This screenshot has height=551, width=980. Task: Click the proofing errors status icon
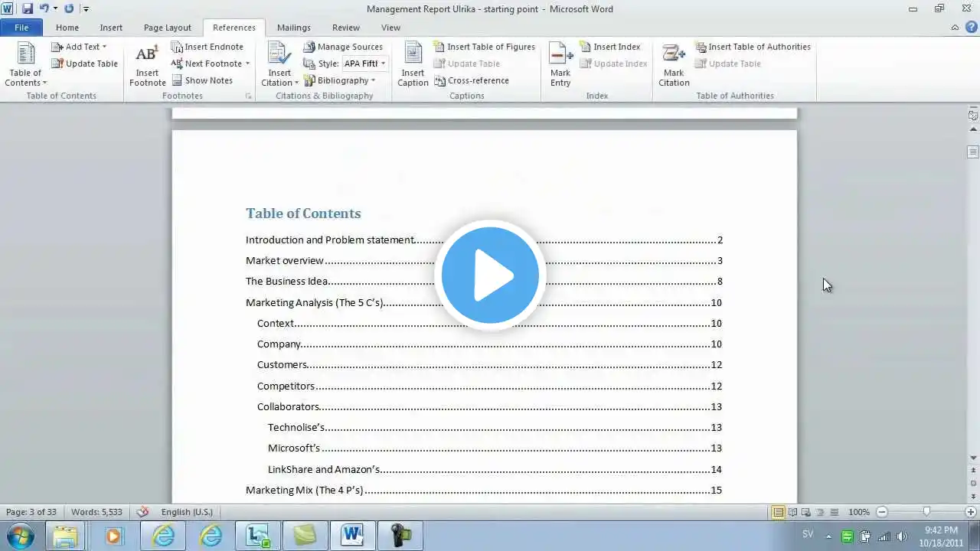click(x=142, y=512)
